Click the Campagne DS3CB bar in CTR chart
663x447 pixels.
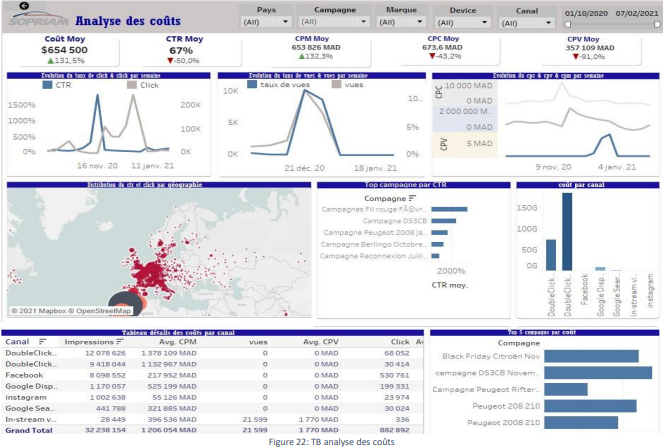click(444, 221)
